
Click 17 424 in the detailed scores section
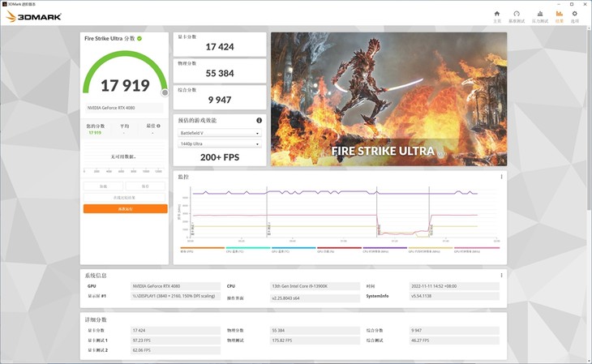click(x=175, y=331)
